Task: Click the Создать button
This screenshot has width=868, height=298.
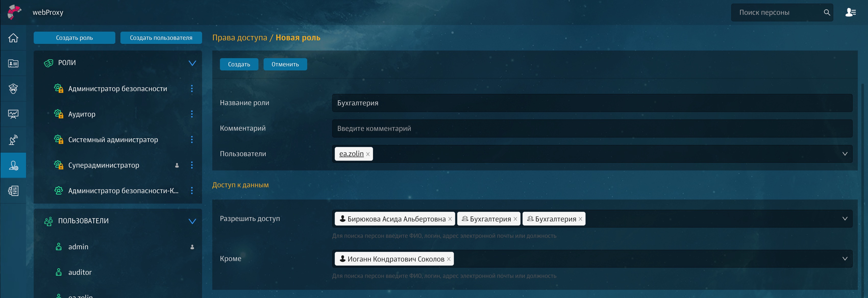Action: point(239,64)
